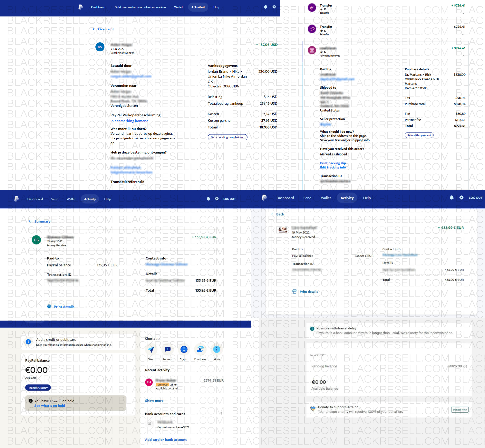Click Deze betaling terugbetalen button
The width and height of the screenshot is (485, 448).
(227, 137)
